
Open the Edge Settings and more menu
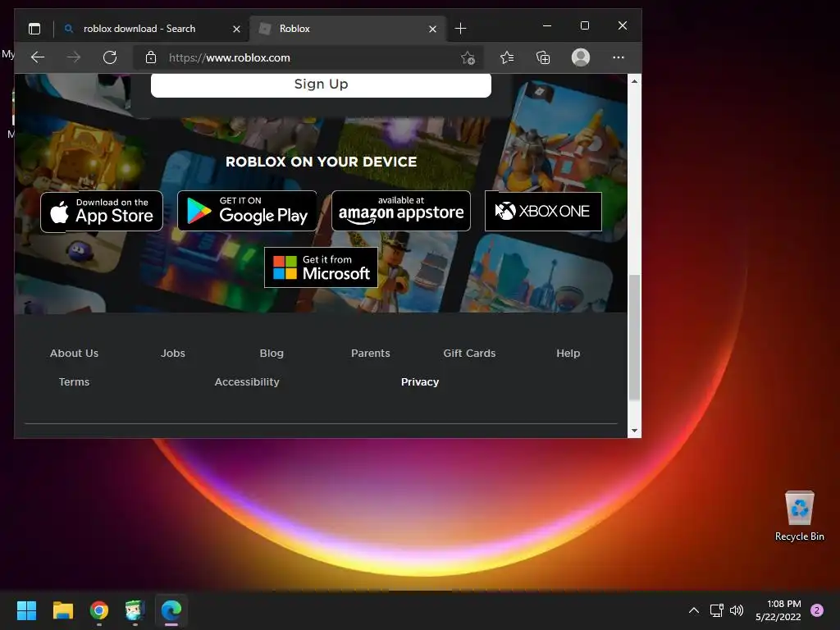[619, 57]
